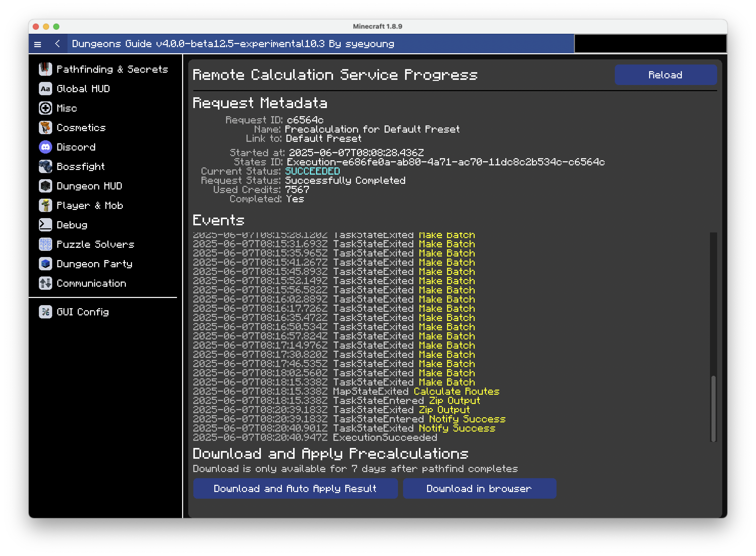Click the Pathfinding & Secrets sidebar icon
Image resolution: width=756 pixels, height=556 pixels.
[x=46, y=69]
